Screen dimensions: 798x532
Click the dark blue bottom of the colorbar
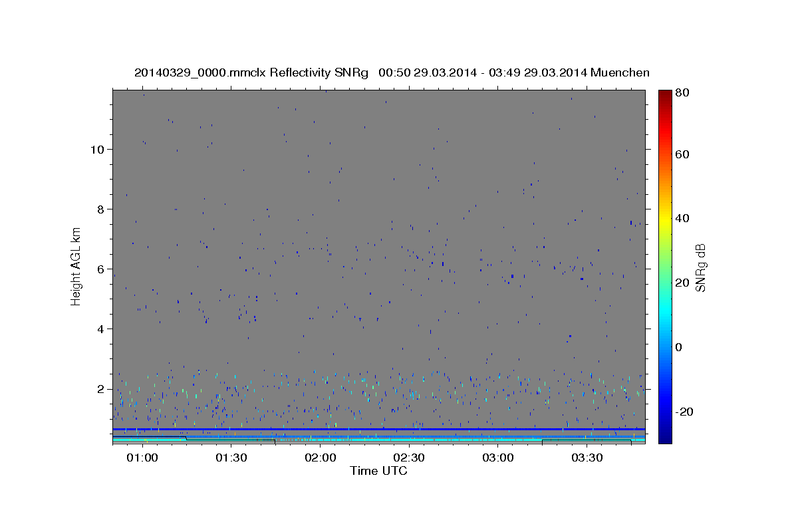point(665,436)
